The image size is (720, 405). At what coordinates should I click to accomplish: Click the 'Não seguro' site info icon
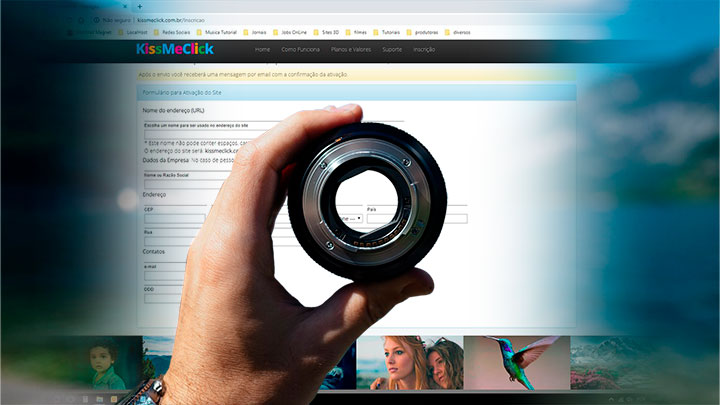coord(96,20)
